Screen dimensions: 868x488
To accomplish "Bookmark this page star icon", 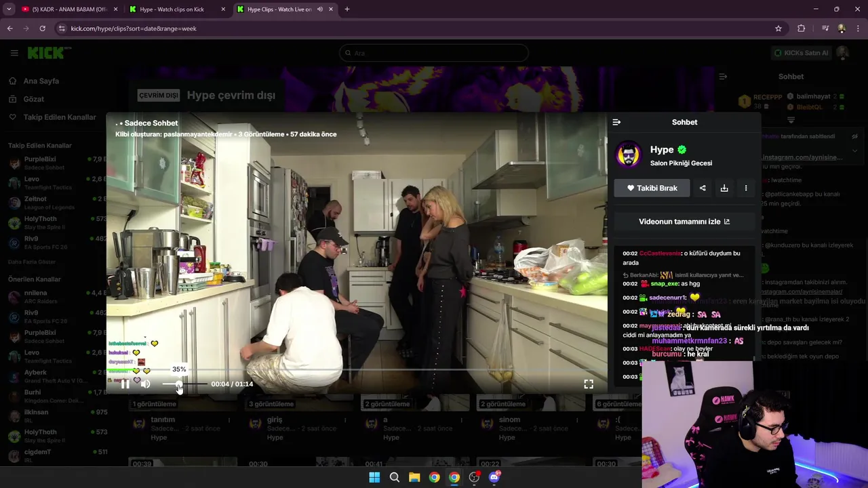I will pos(778,28).
